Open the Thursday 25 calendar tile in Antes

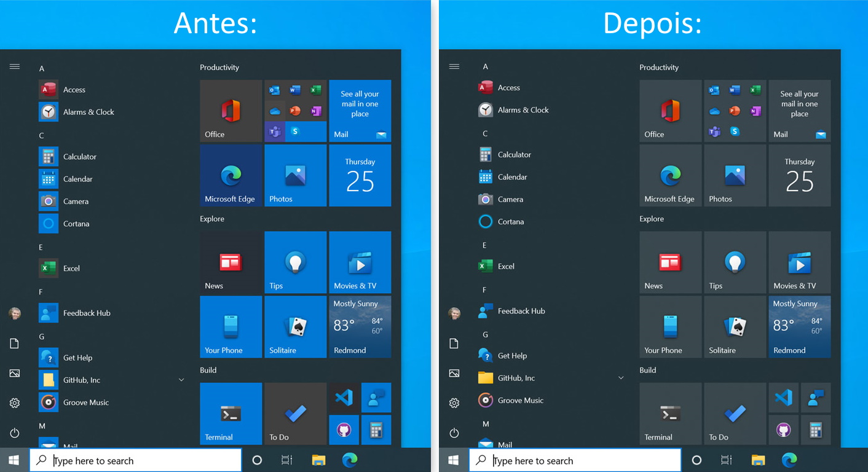(x=360, y=176)
